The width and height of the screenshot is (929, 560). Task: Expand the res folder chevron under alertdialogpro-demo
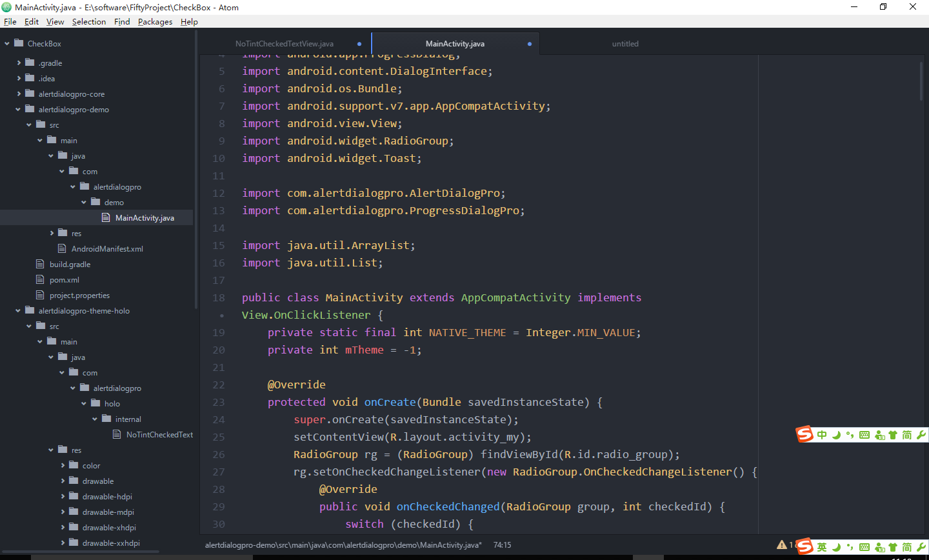click(52, 233)
